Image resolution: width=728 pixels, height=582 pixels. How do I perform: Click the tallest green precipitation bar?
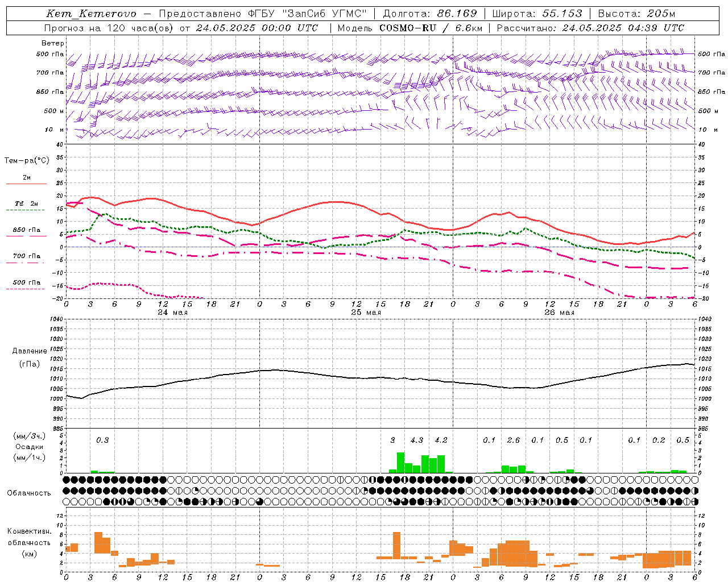(400, 463)
